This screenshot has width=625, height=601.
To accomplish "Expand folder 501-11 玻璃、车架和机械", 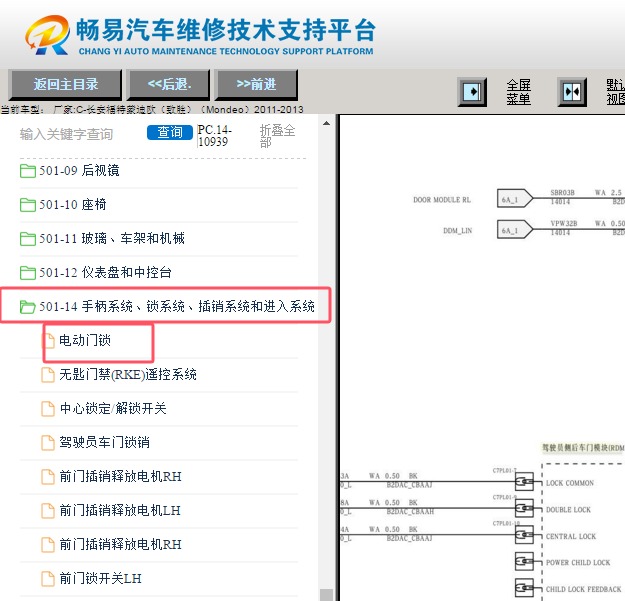I will pos(112,239).
